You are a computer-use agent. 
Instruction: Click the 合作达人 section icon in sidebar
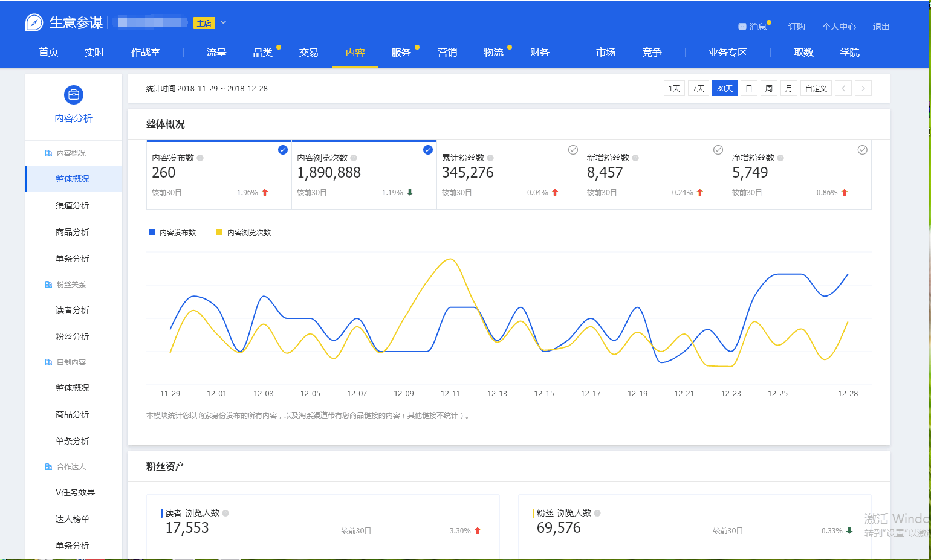[x=48, y=467]
